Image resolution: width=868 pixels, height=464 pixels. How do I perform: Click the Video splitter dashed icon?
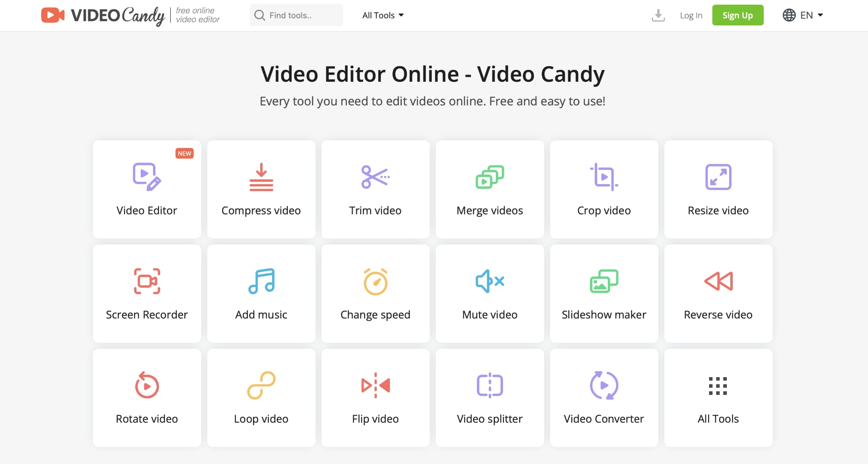tap(490, 385)
